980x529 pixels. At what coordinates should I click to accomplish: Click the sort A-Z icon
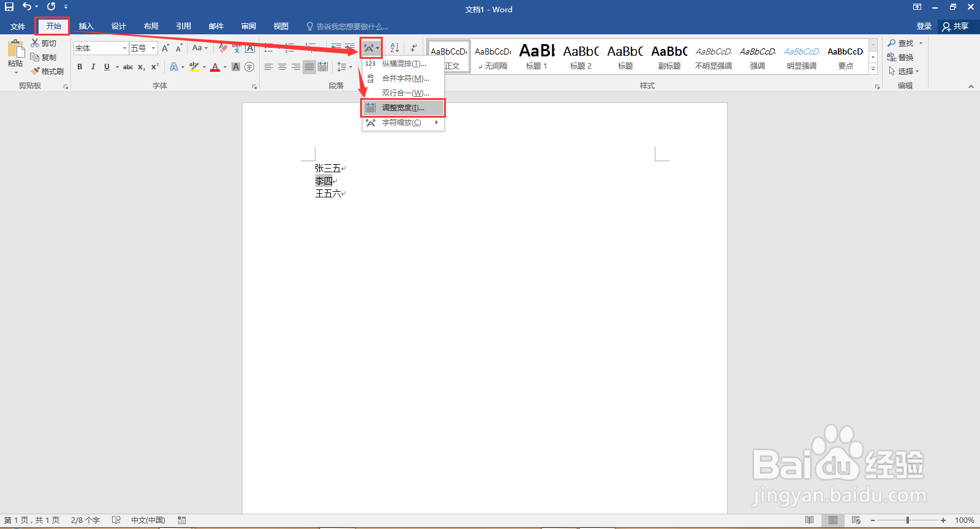tap(394, 48)
